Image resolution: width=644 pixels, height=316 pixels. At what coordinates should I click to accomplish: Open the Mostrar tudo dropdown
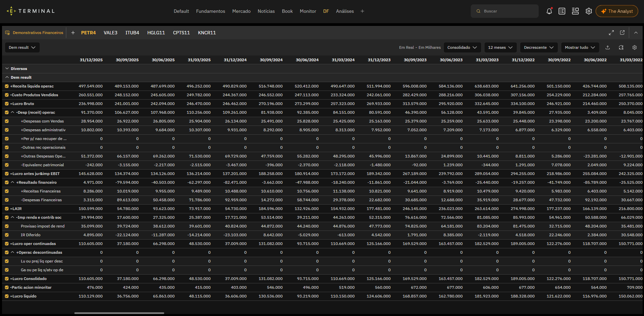coord(580,47)
